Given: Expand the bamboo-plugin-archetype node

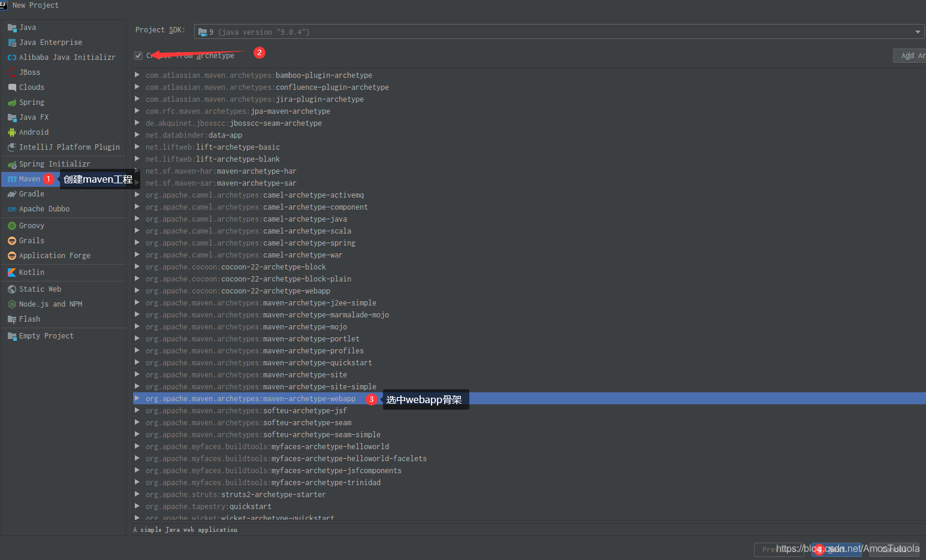Looking at the screenshot, I should tap(137, 75).
